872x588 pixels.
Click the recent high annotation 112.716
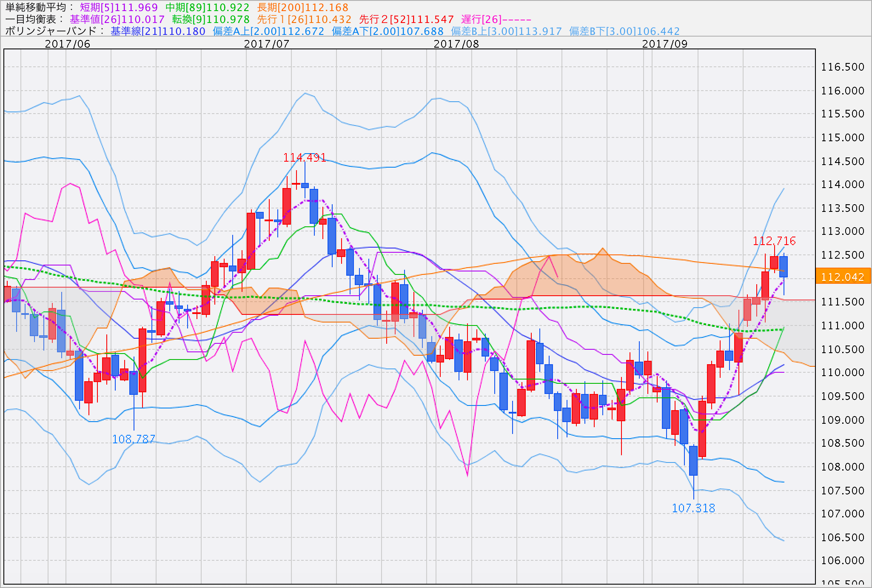774,241
